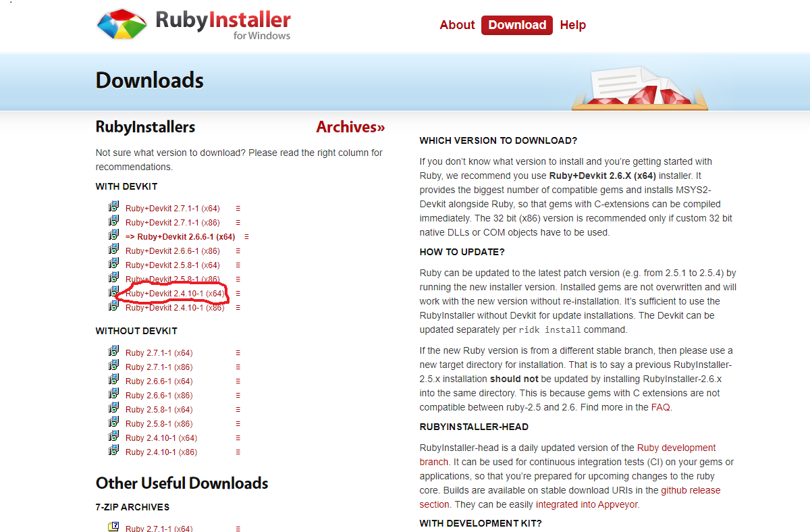
Task: Expand hash details for Ruby 2.4.10-1 (x64) without Devkit
Action: (x=238, y=438)
